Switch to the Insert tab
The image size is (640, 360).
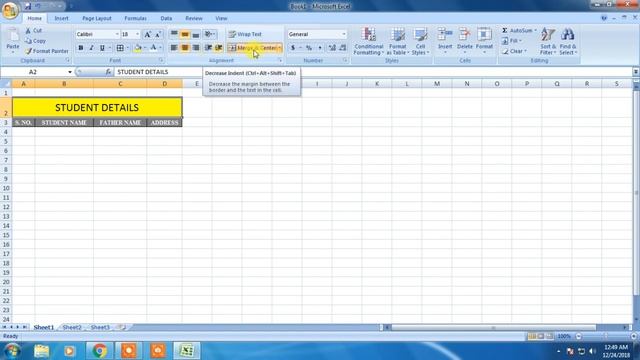[x=62, y=18]
